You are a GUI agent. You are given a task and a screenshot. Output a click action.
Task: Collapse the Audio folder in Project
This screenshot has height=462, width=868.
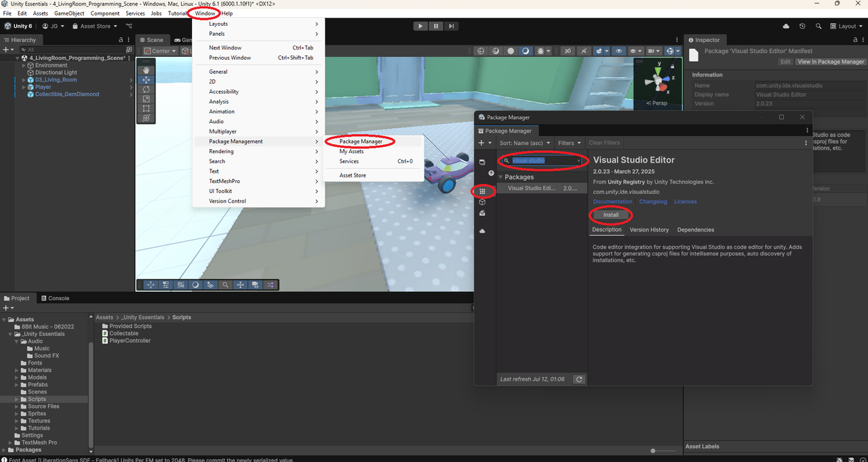[18, 341]
